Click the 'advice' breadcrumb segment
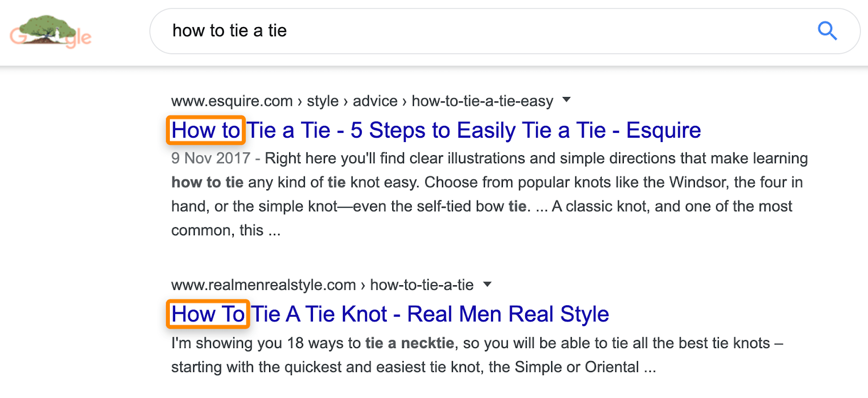The height and width of the screenshot is (398, 868). pos(374,101)
